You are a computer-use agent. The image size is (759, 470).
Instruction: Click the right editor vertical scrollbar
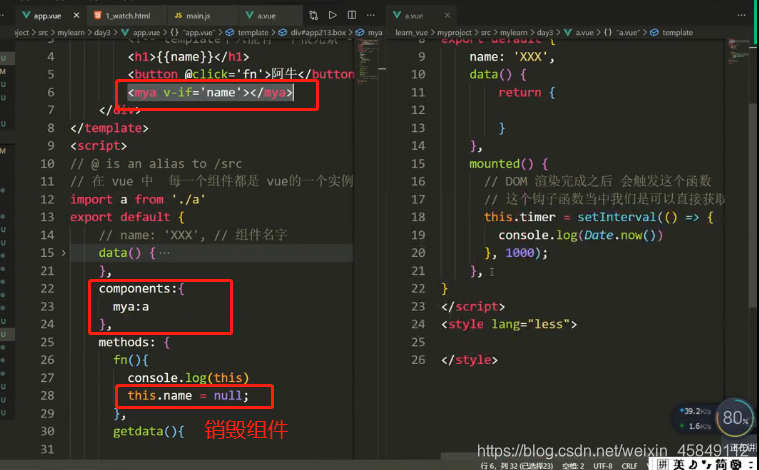(754, 203)
